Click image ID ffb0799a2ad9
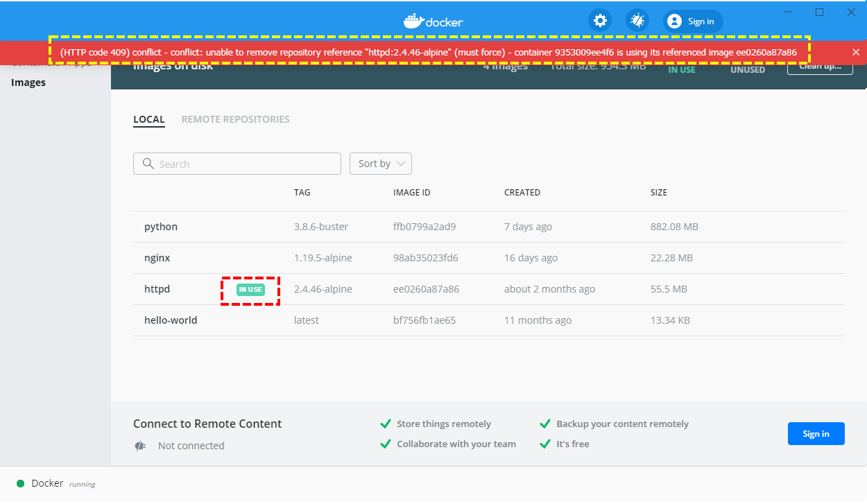 tap(424, 227)
